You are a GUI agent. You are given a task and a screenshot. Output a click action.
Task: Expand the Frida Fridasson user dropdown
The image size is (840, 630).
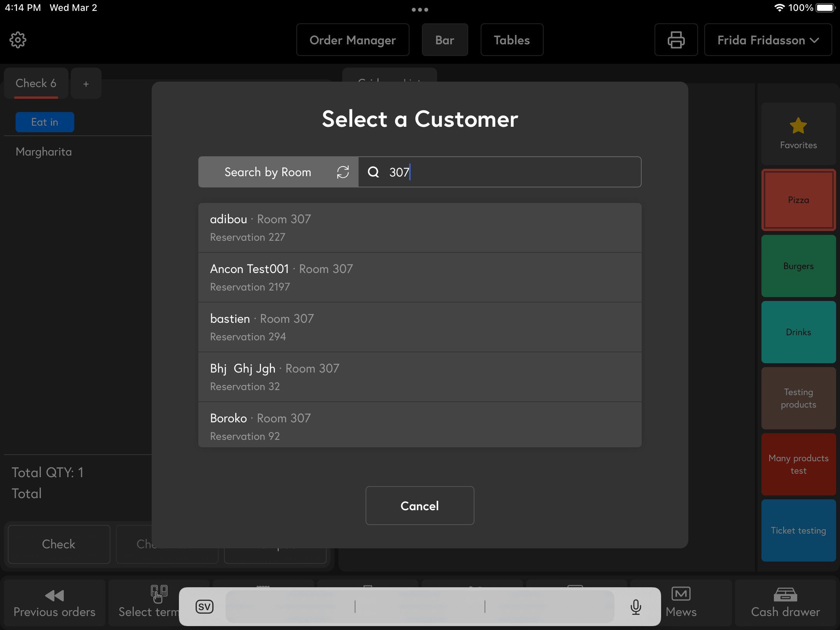coord(768,40)
